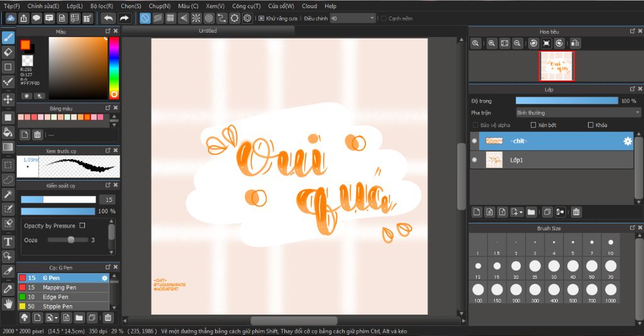Choose brush size 100 preset
The height and width of the screenshot is (336, 644).
click(x=478, y=291)
